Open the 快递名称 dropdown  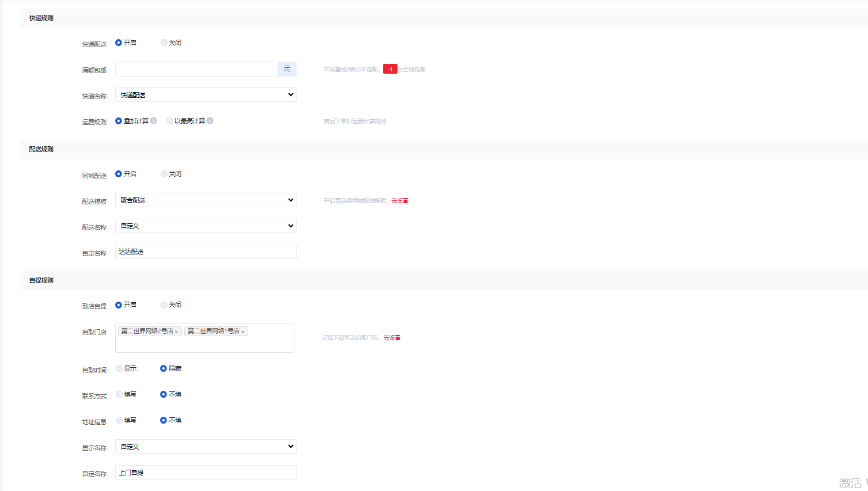pos(206,95)
